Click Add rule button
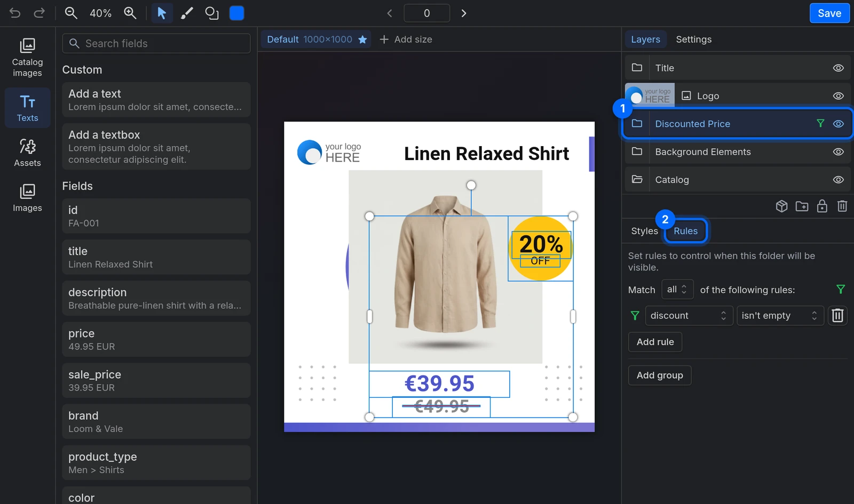This screenshot has height=504, width=854. pos(655,342)
